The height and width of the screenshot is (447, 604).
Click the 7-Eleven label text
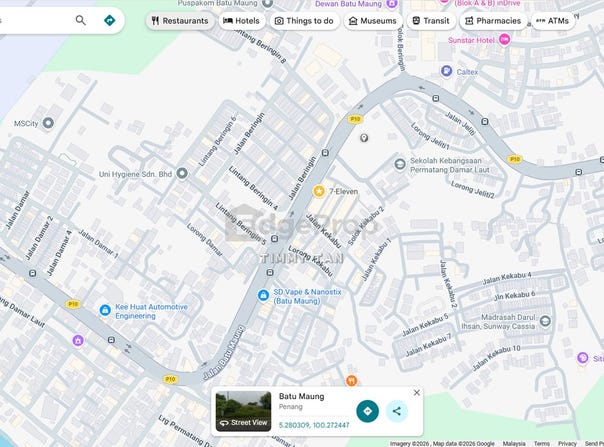click(x=344, y=191)
